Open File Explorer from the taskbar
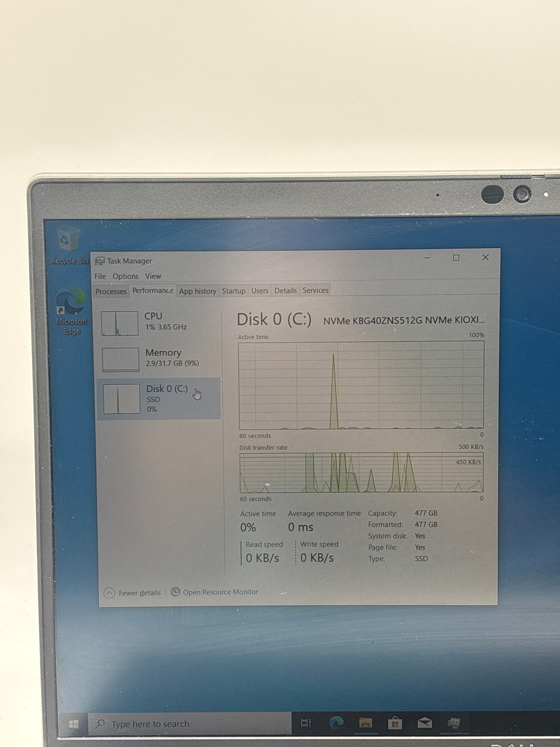 pyautogui.click(x=365, y=723)
